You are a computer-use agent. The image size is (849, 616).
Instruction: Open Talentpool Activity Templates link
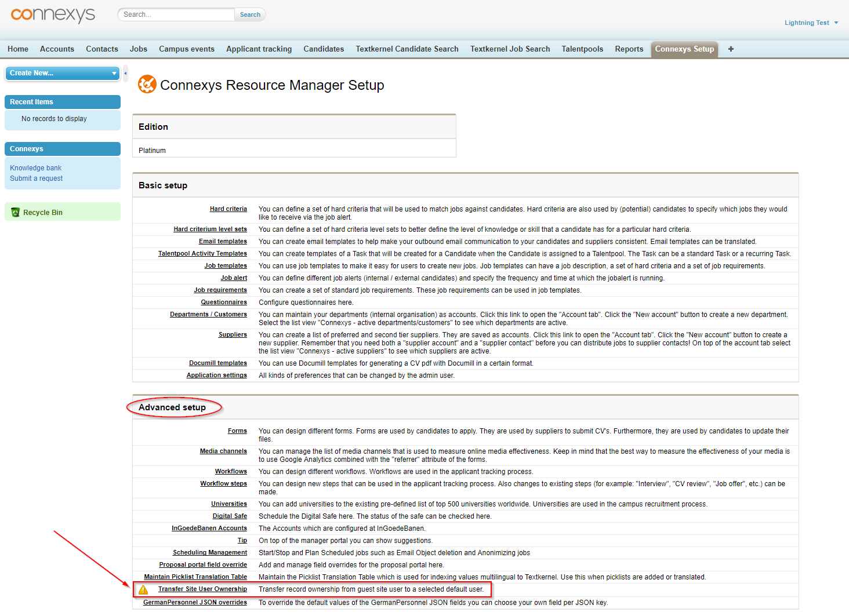coord(202,254)
